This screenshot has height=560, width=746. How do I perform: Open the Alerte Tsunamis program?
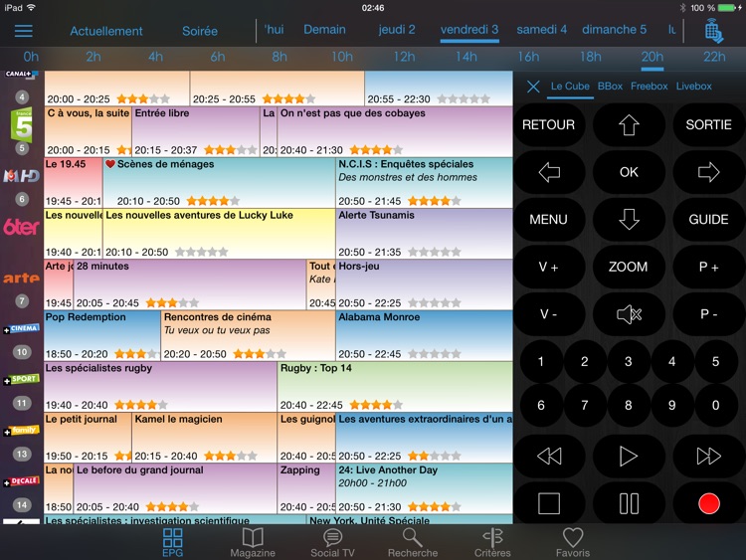point(424,234)
